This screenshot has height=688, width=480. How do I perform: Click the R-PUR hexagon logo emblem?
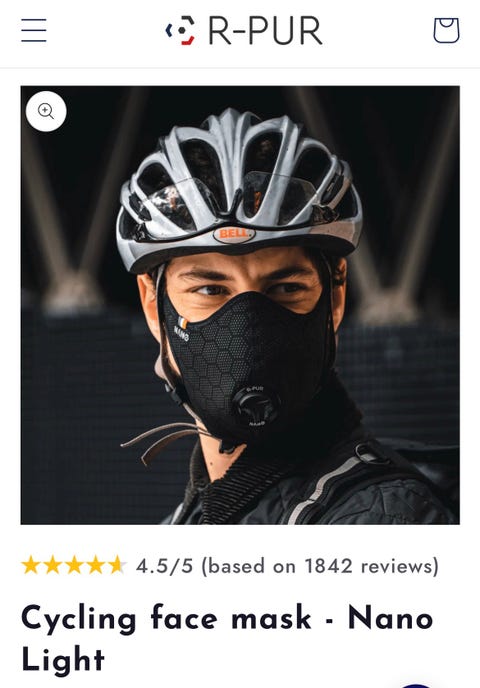point(180,30)
